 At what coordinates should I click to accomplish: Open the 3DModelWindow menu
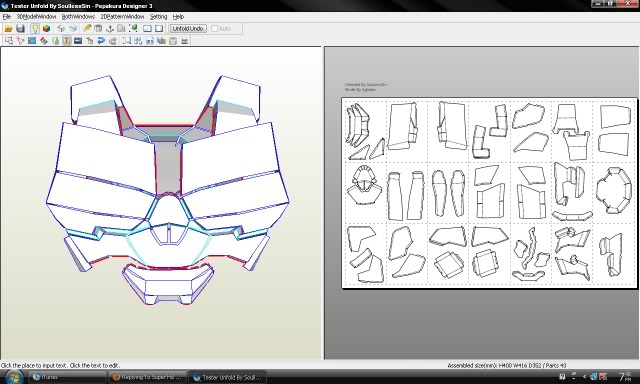pyautogui.click(x=36, y=17)
